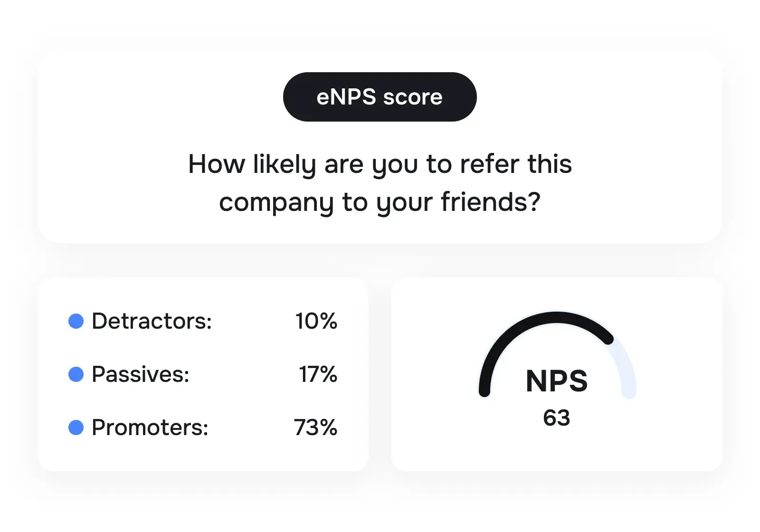Select the Passives label
This screenshot has height=532, width=760.
(140, 374)
